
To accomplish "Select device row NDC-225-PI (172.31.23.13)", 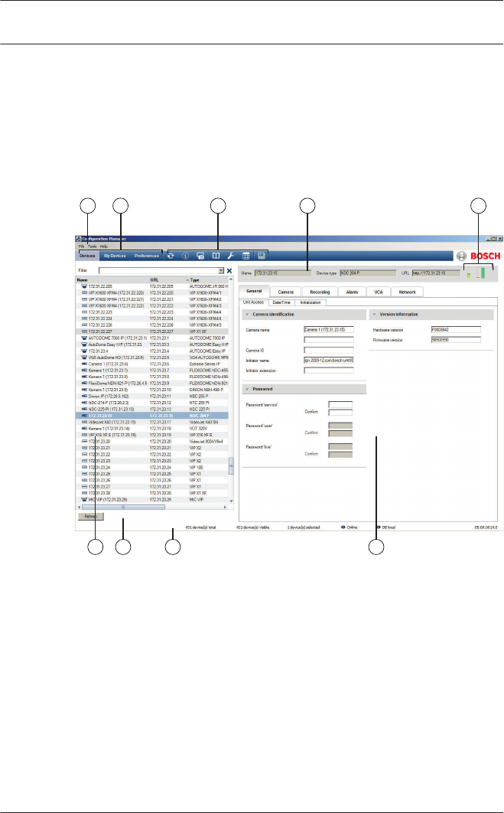I will (152, 409).
